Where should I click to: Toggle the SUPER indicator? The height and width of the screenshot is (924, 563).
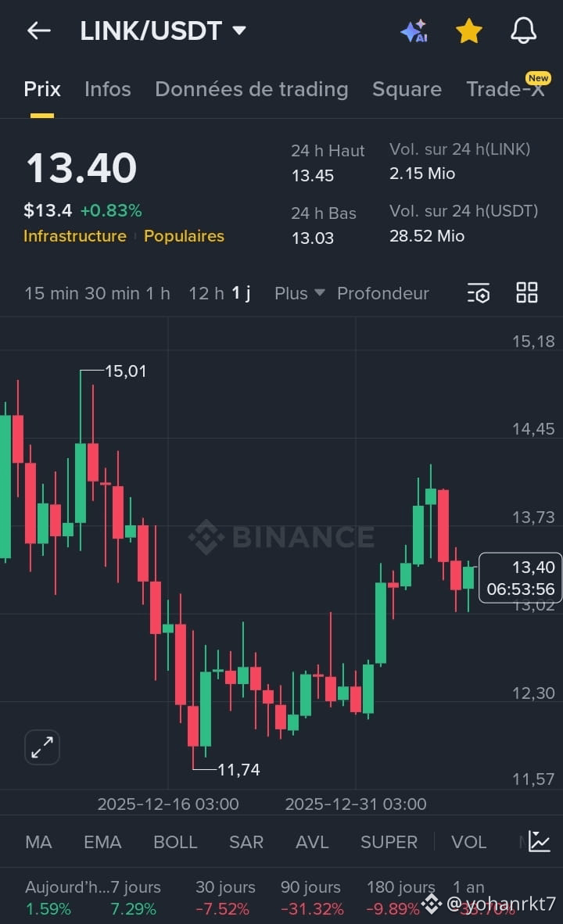pos(389,842)
